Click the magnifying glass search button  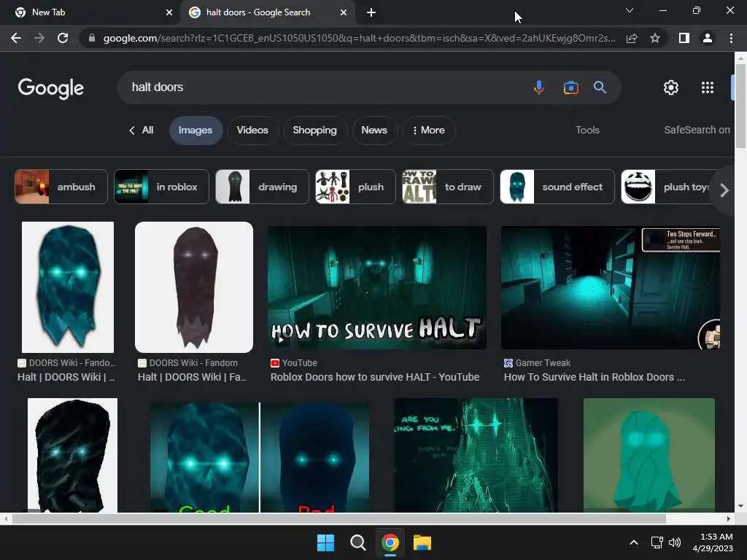point(600,87)
